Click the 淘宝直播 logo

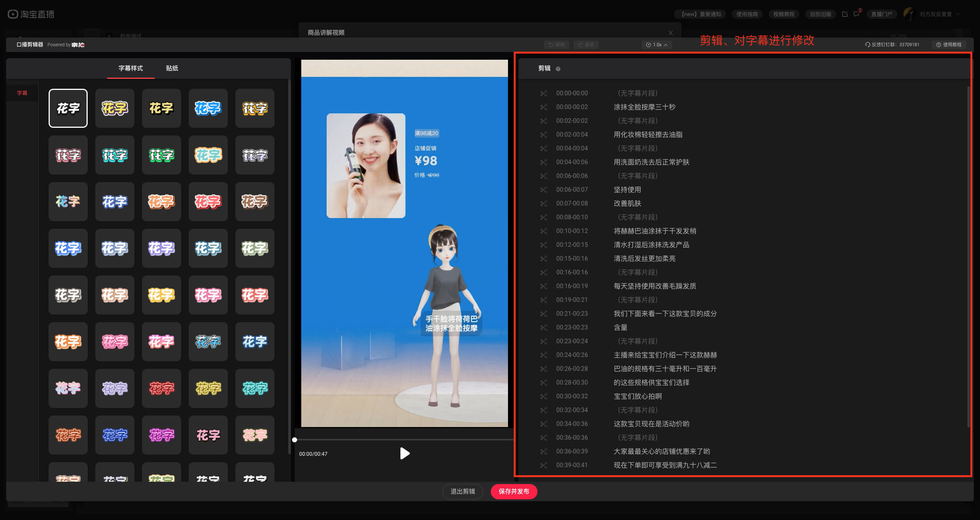(x=31, y=14)
